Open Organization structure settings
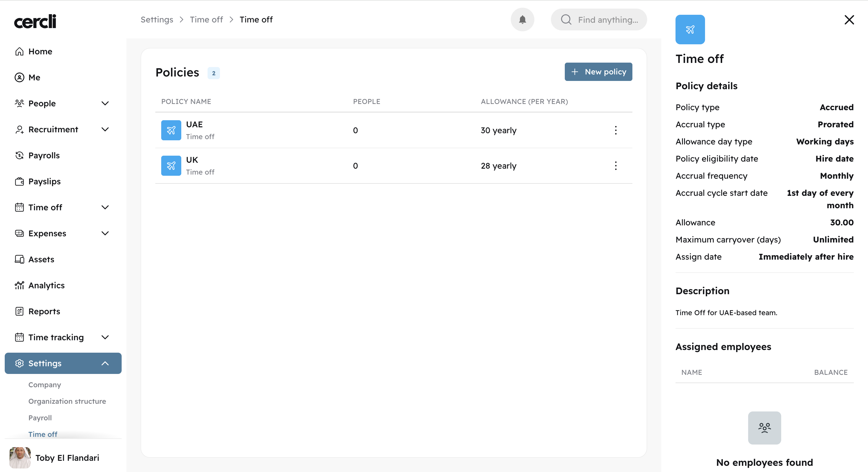 pyautogui.click(x=67, y=401)
